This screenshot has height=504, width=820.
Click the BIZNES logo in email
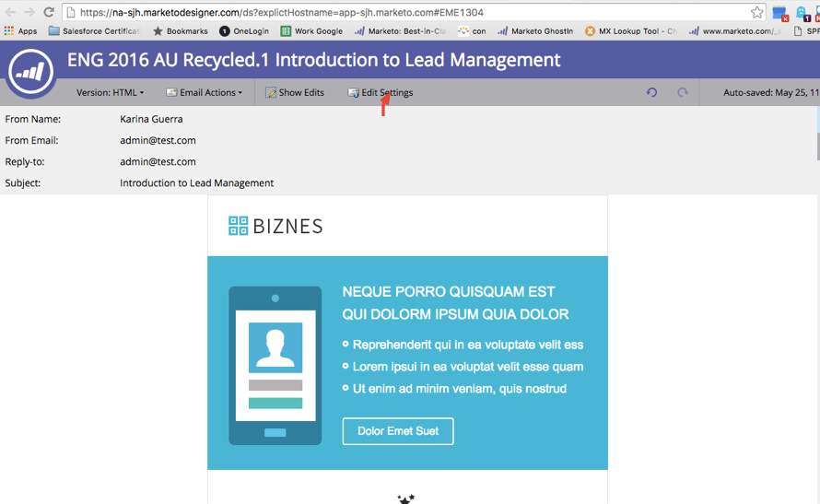[275, 226]
